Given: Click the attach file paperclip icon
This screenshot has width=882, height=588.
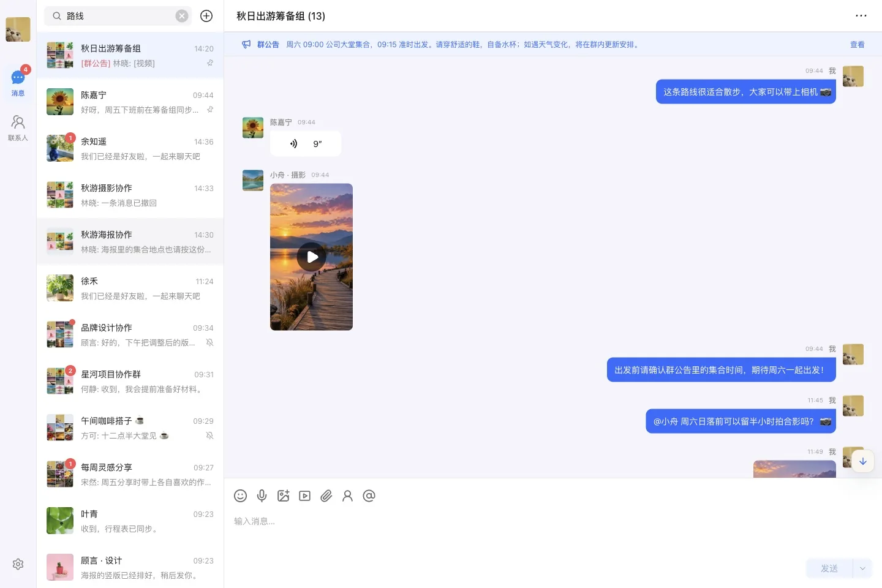Looking at the screenshot, I should pos(326,496).
